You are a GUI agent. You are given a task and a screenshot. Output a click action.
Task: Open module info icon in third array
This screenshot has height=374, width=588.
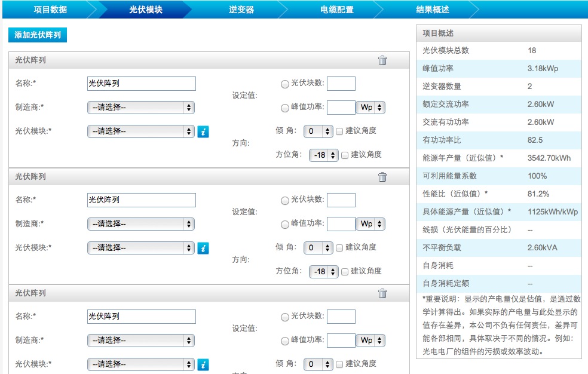click(x=203, y=364)
